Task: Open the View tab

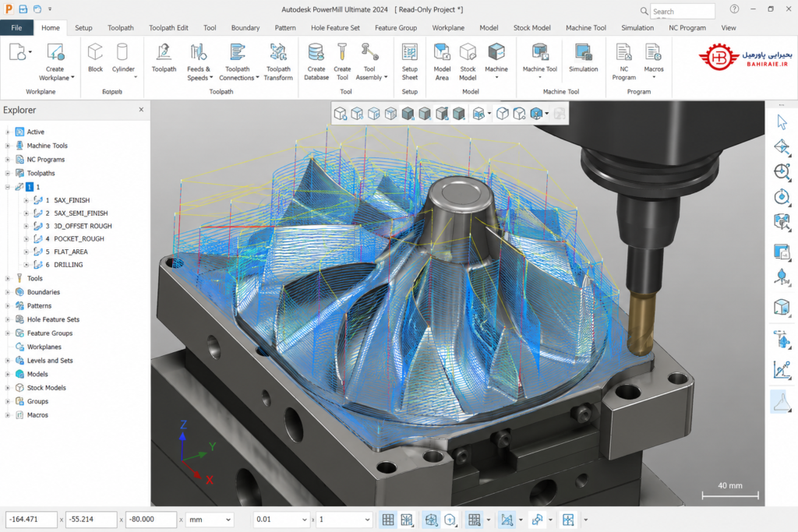Action: (x=729, y=27)
